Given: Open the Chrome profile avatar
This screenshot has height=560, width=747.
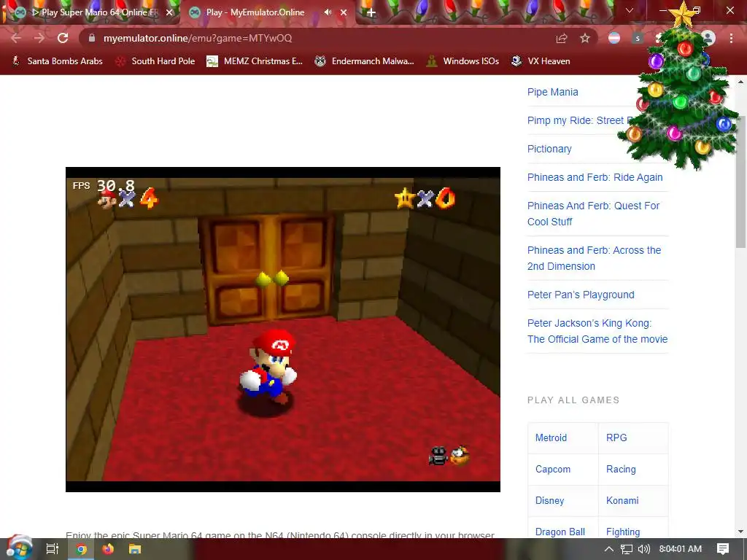Looking at the screenshot, I should (708, 38).
